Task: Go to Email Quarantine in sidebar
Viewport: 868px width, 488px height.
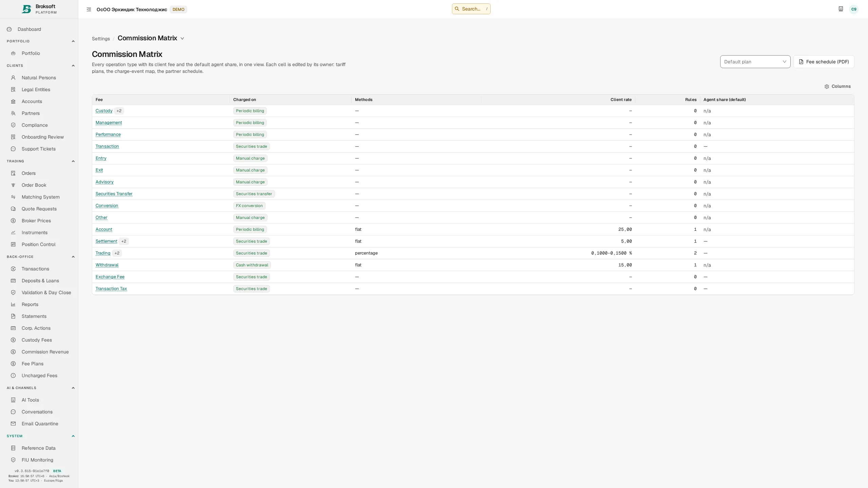Action: coord(40,424)
